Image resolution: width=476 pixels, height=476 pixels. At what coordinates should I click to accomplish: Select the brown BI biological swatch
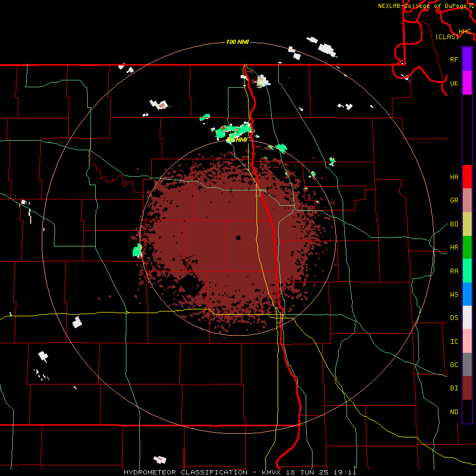click(467, 388)
